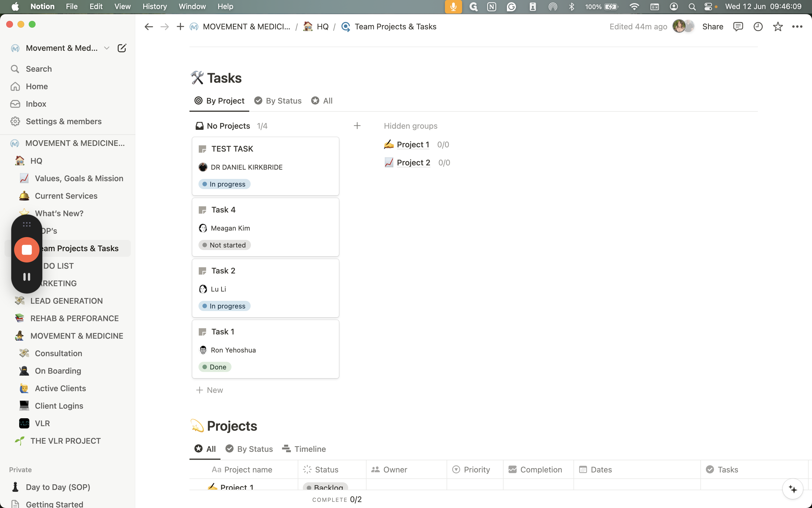Open comments panel icon
The image size is (812, 508).
(x=738, y=27)
